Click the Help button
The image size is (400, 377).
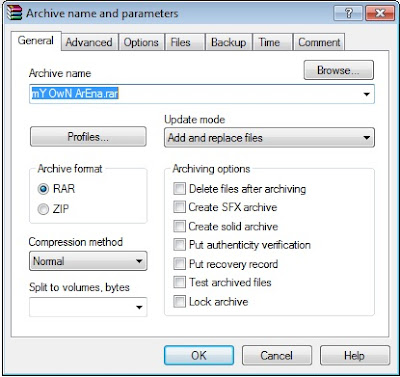pyautogui.click(x=355, y=355)
